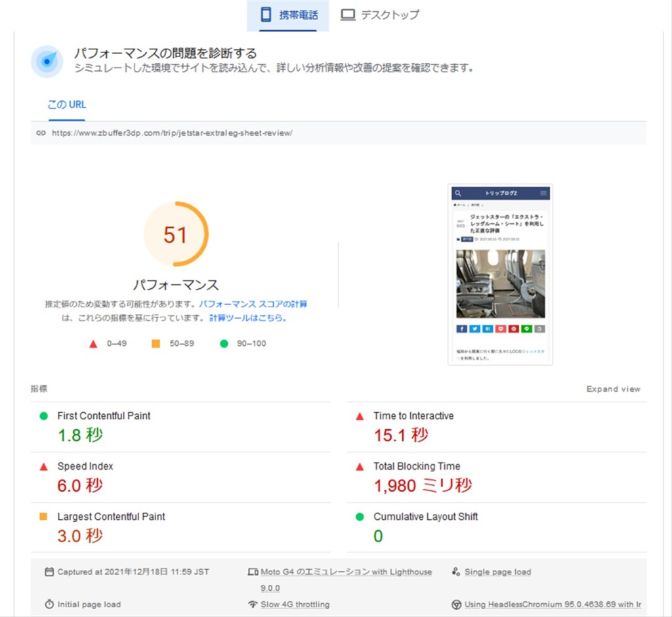
Task: Click the 3.0 秒 value
Action: [80, 536]
